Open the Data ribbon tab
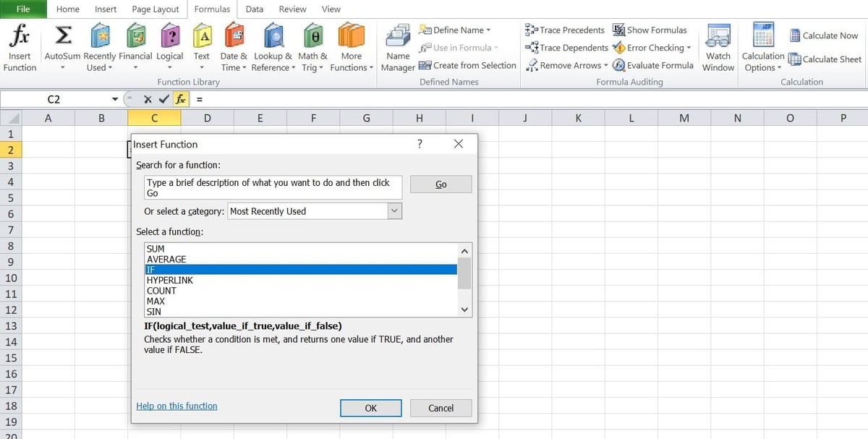The width and height of the screenshot is (868, 439). click(x=254, y=9)
